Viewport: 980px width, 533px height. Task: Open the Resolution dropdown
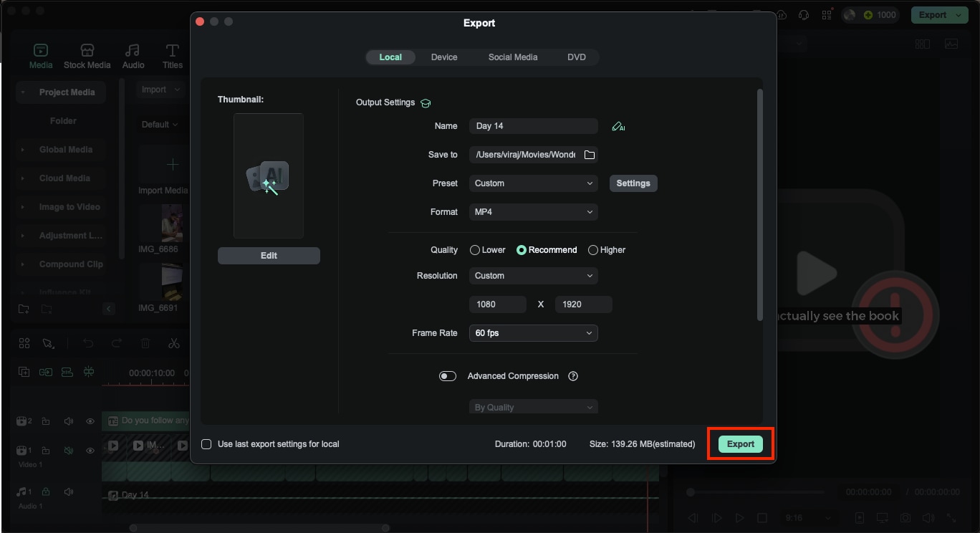tap(534, 276)
